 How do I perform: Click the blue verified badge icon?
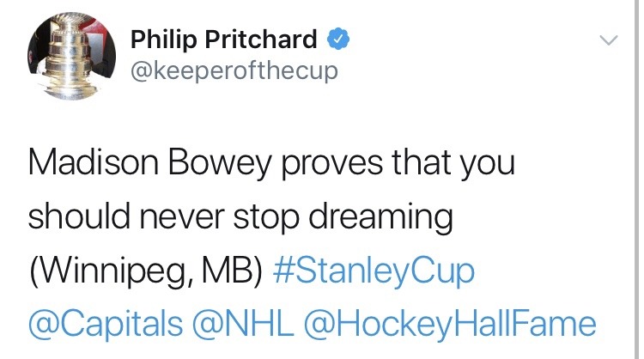tap(339, 39)
